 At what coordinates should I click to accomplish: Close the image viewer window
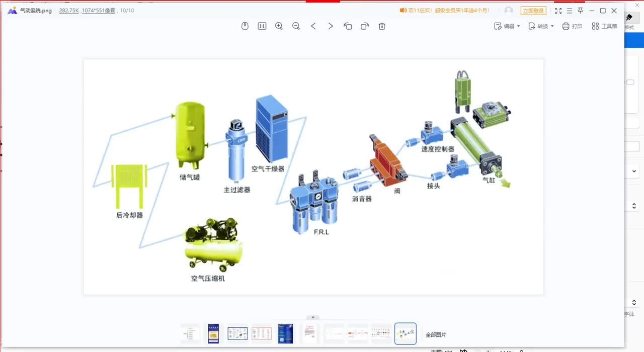tap(614, 11)
